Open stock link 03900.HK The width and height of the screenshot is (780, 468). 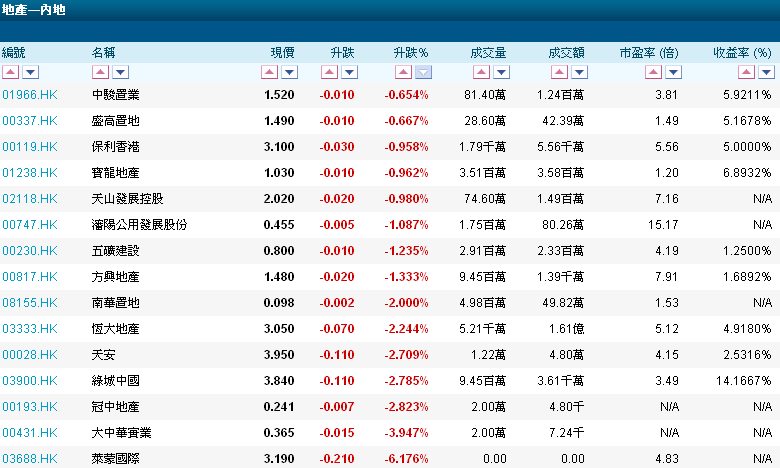(30, 380)
